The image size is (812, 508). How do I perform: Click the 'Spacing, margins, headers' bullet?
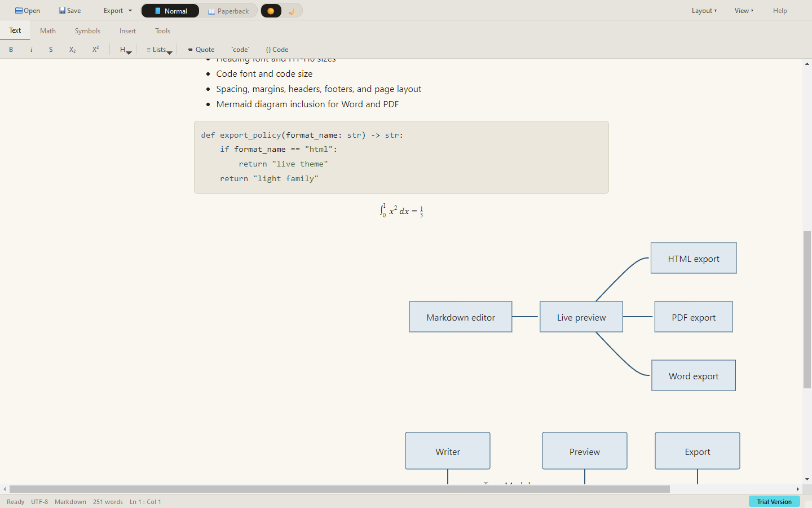coord(319,89)
